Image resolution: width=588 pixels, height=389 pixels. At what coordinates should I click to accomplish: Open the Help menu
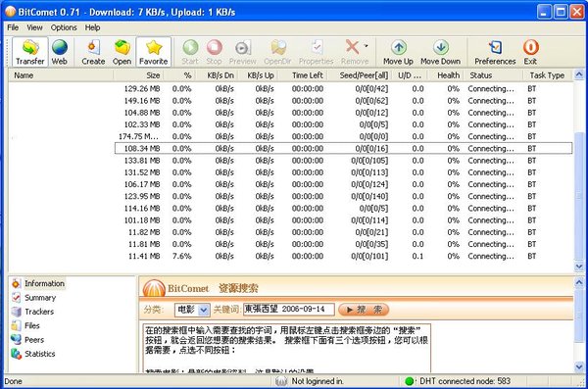pos(92,27)
